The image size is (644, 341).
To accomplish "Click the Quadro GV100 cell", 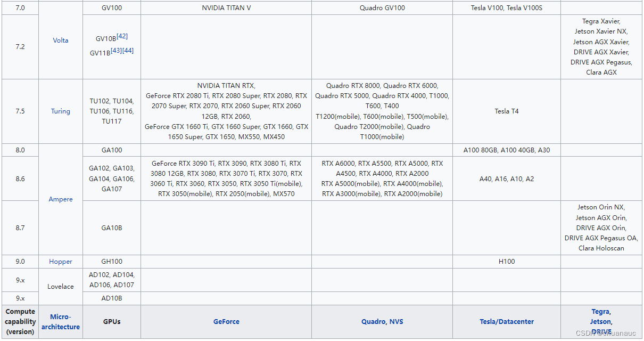I will pyautogui.click(x=382, y=8).
